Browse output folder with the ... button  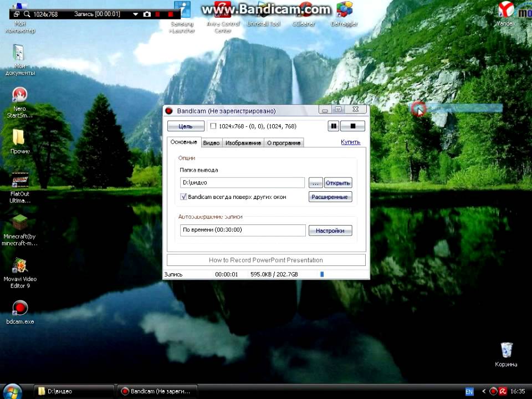coord(315,182)
